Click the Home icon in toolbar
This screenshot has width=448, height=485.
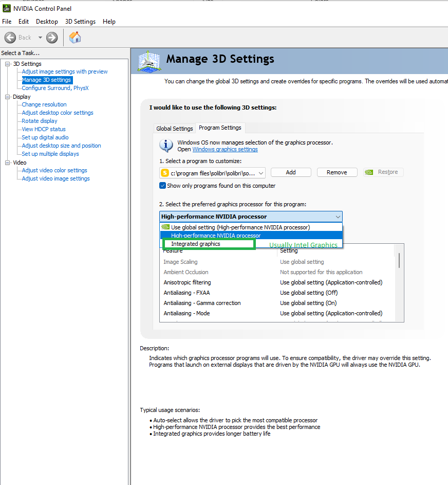(75, 38)
